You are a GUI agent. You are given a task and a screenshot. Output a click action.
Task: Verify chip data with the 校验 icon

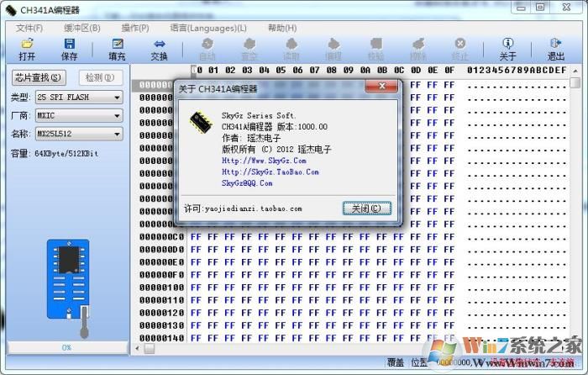(375, 49)
